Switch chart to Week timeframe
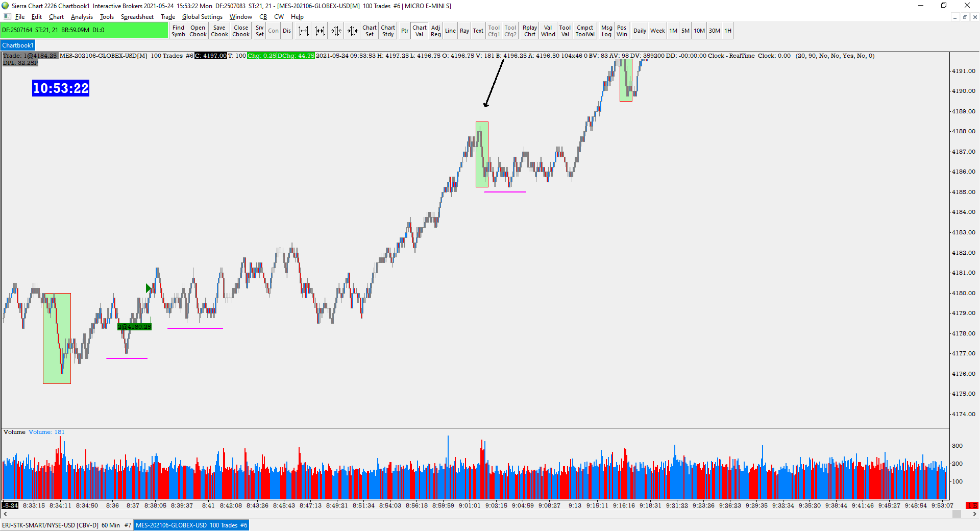 click(657, 31)
